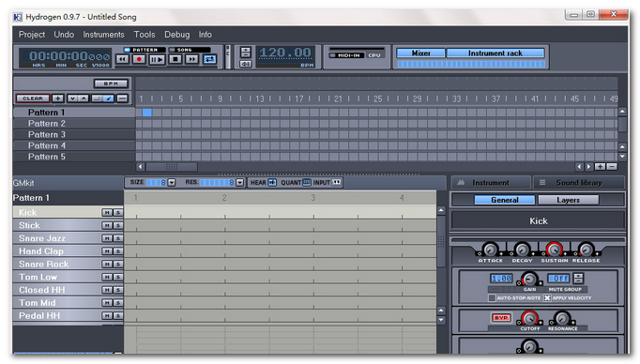
Task: Toggle the INPUT mode button
Action: [337, 182]
